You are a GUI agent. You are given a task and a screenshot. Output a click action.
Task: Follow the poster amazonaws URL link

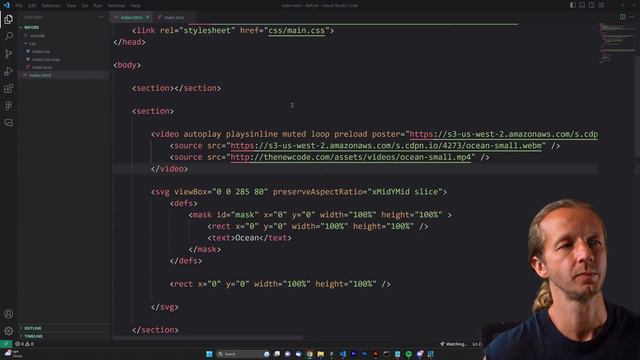coord(503,134)
